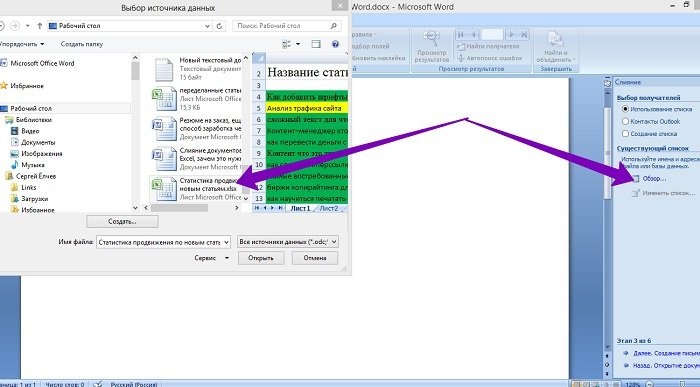This screenshot has width=700, height=387.
Task: Click Создать папку in the dialog toolbar
Action: point(82,44)
